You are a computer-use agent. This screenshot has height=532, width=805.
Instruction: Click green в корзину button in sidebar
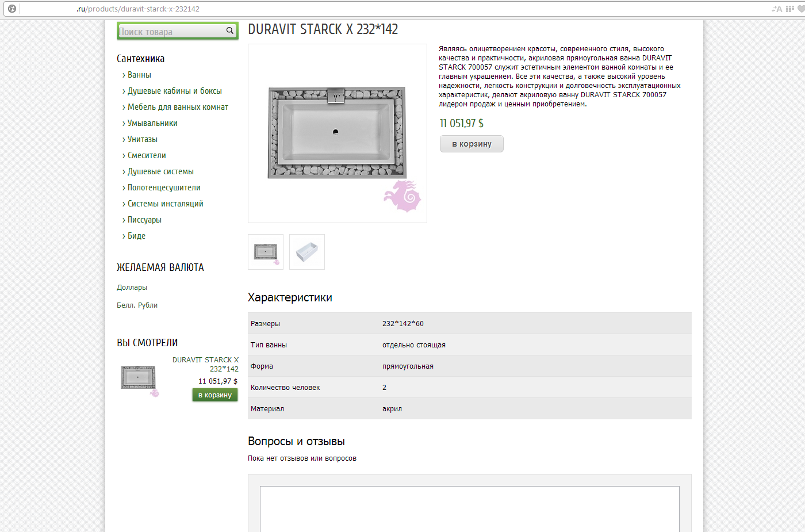click(x=214, y=395)
